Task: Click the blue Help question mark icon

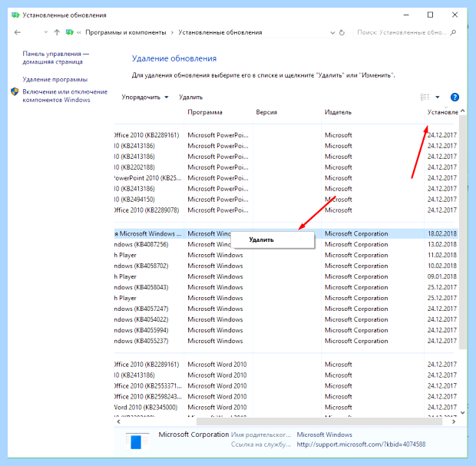Action: (x=455, y=97)
